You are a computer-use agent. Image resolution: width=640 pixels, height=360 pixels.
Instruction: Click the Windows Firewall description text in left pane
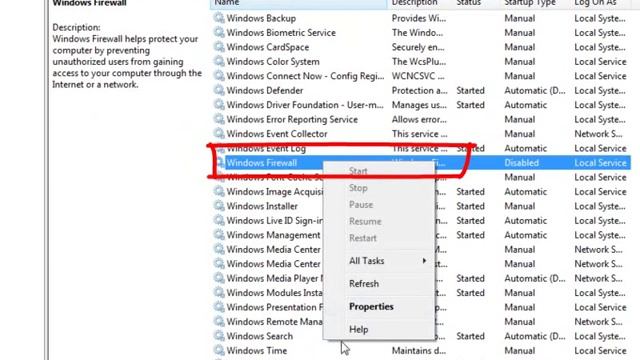tap(127, 62)
